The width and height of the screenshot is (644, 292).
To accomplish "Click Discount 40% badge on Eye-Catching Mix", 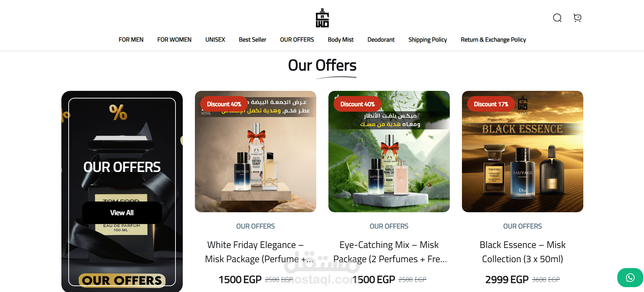I will click(x=358, y=104).
